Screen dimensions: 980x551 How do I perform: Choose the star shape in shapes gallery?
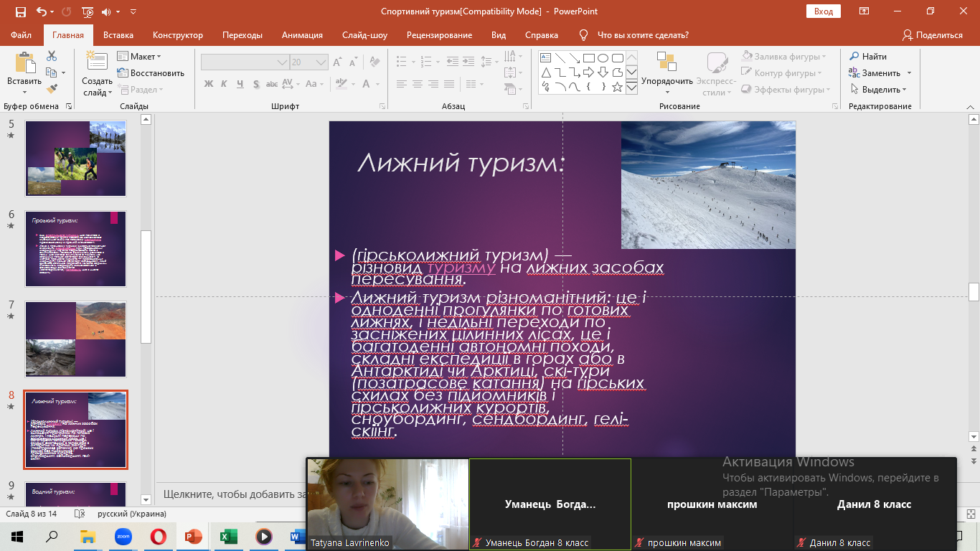[x=618, y=87]
